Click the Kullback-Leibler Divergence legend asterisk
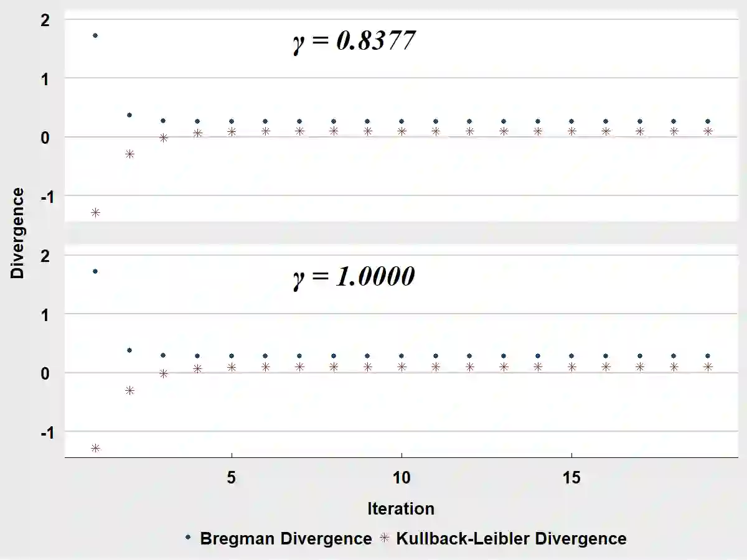747x560 pixels. [x=384, y=538]
